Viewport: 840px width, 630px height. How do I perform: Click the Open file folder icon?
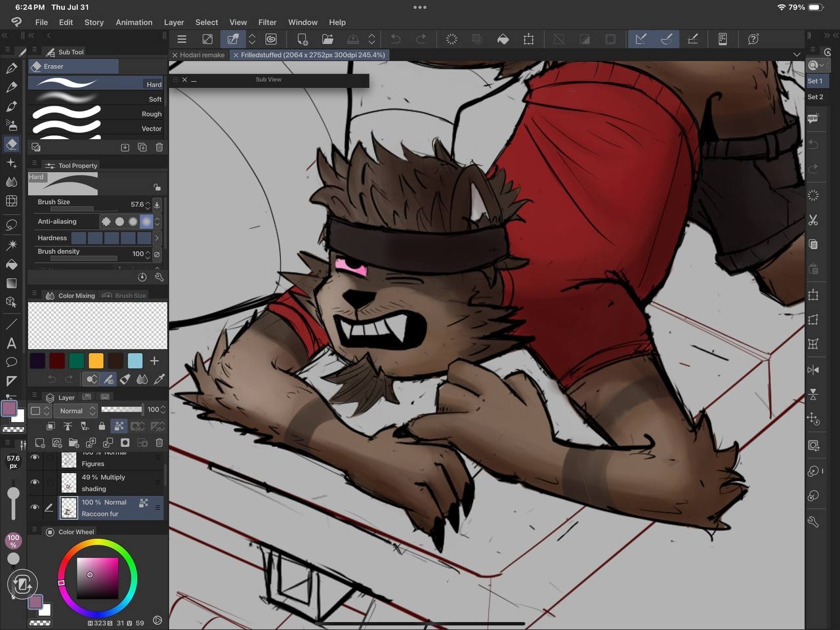tap(327, 39)
